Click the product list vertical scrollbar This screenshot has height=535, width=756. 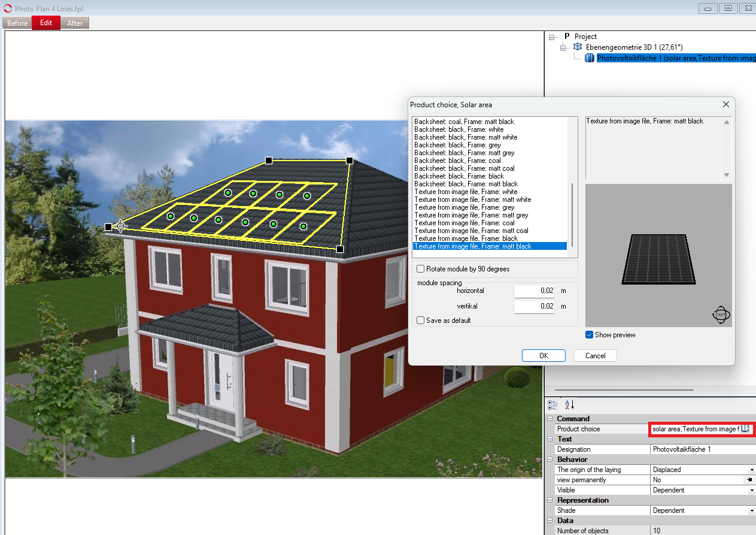[x=573, y=214]
